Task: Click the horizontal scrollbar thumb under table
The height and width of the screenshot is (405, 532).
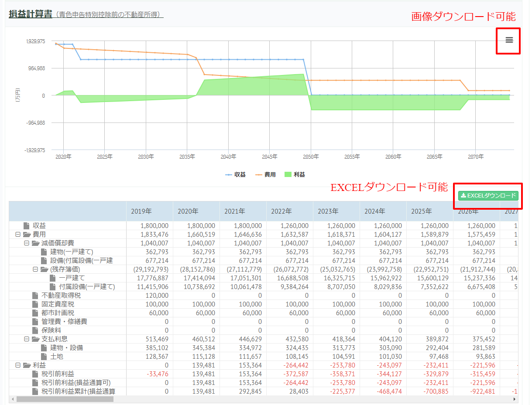Action: [64, 399]
